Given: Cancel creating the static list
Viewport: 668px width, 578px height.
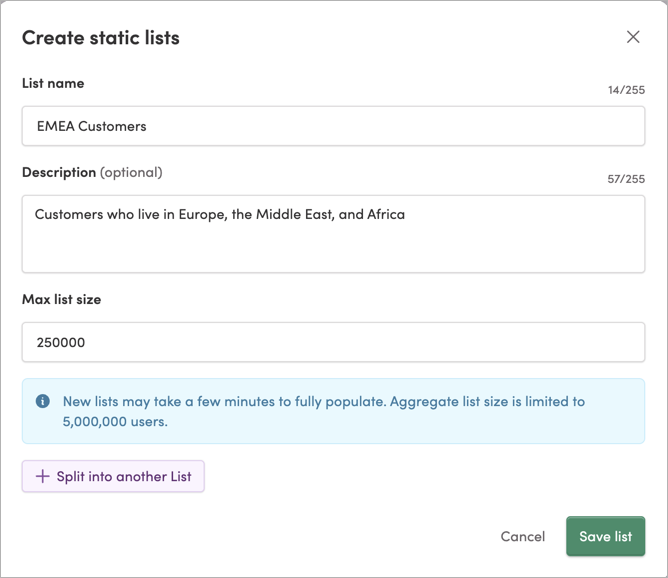Looking at the screenshot, I should [x=522, y=536].
